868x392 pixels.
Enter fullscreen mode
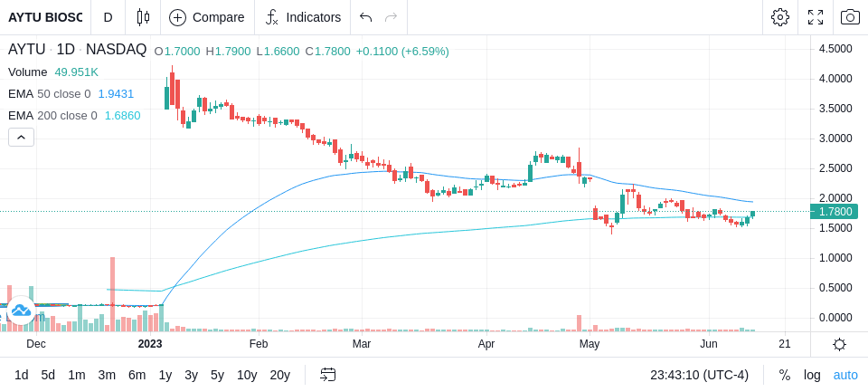[x=816, y=17]
